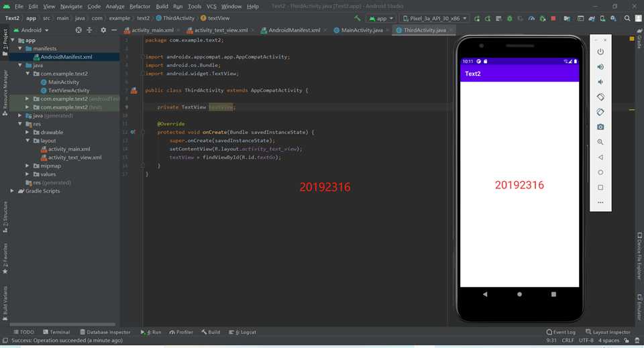Viewport: 644px width, 348px height.
Task: Click the red Stop button in toolbar
Action: 553,19
